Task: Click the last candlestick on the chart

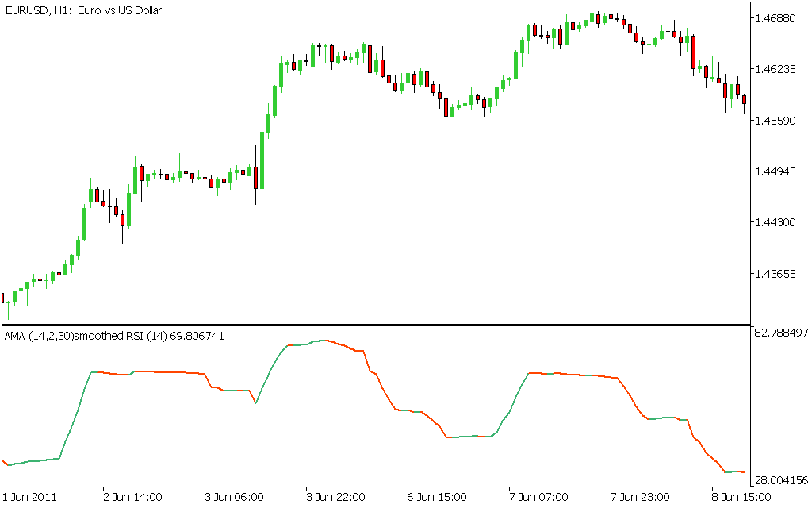Action: pos(744,100)
